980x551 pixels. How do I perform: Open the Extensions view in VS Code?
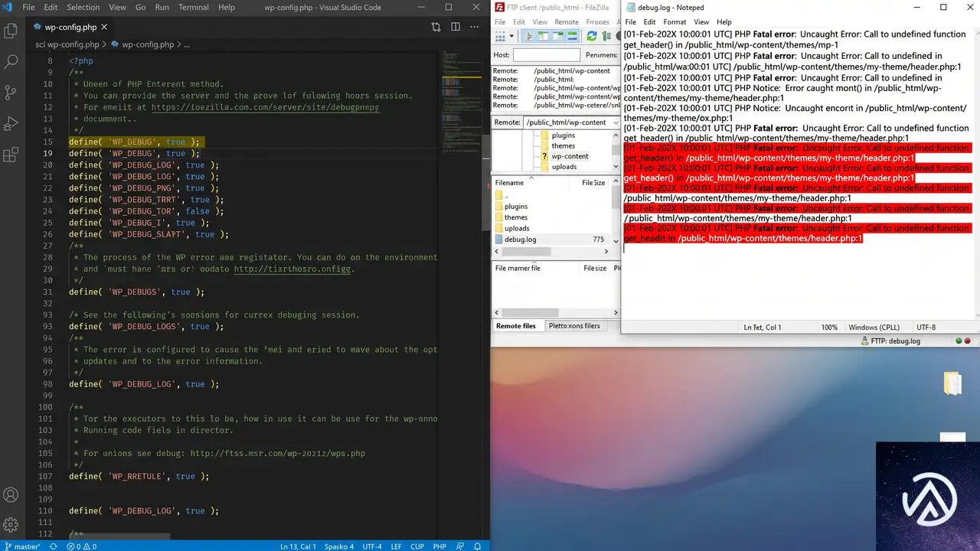tap(11, 155)
